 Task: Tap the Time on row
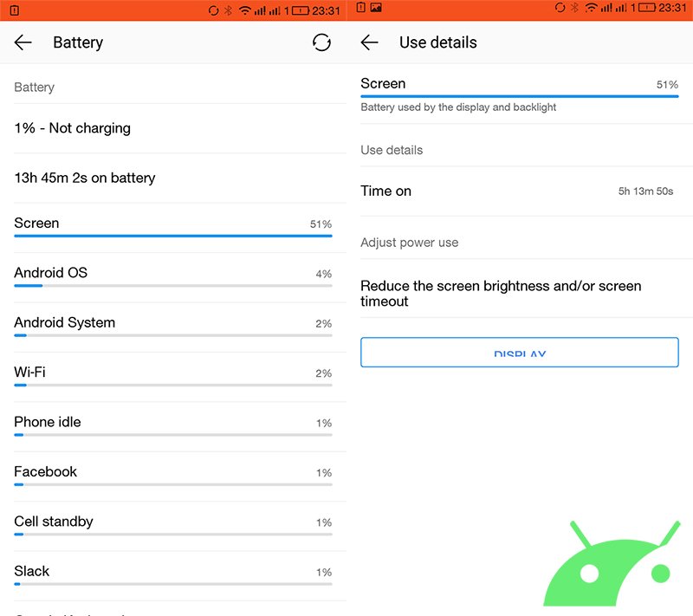[x=519, y=191]
